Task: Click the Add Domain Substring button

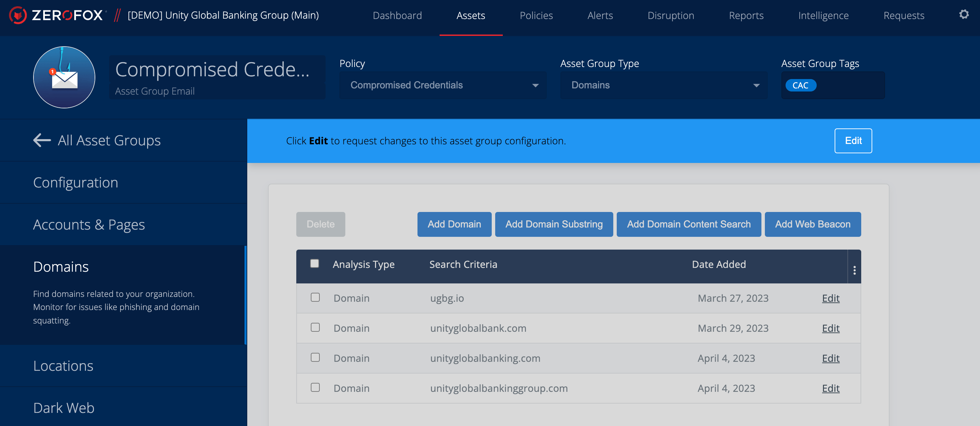Action: 554,224
